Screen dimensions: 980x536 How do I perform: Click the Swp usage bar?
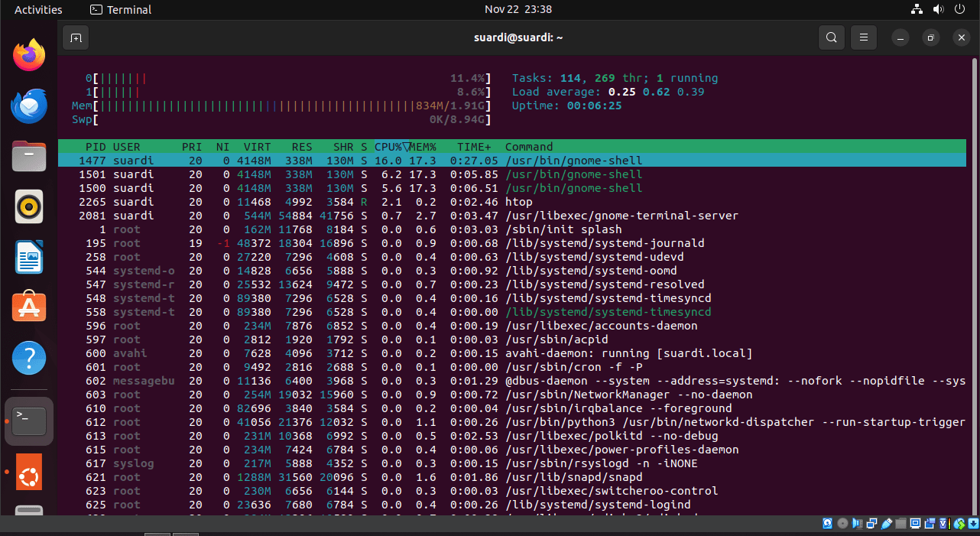coord(281,119)
